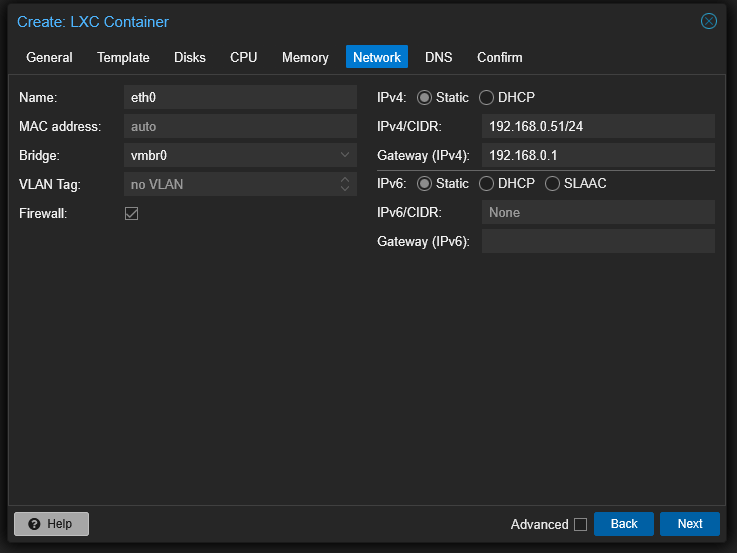The image size is (737, 553).
Task: Go to the Disks tab
Action: (x=190, y=57)
